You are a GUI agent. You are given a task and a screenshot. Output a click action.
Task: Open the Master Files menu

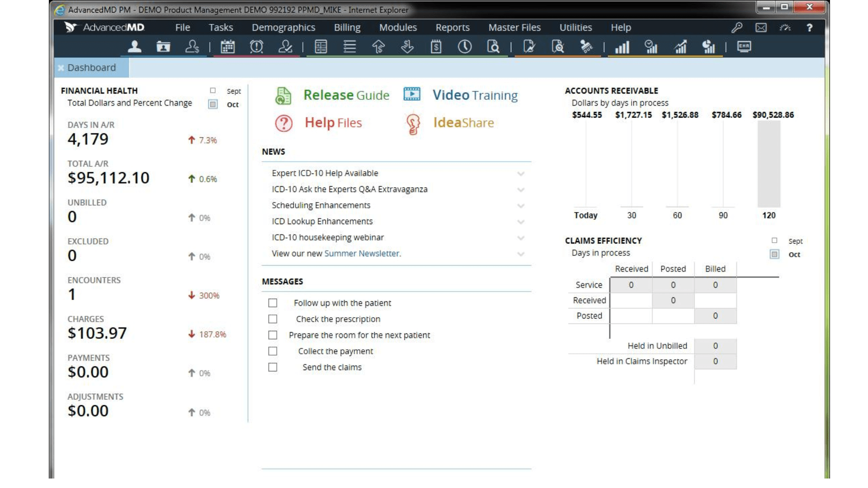click(514, 28)
